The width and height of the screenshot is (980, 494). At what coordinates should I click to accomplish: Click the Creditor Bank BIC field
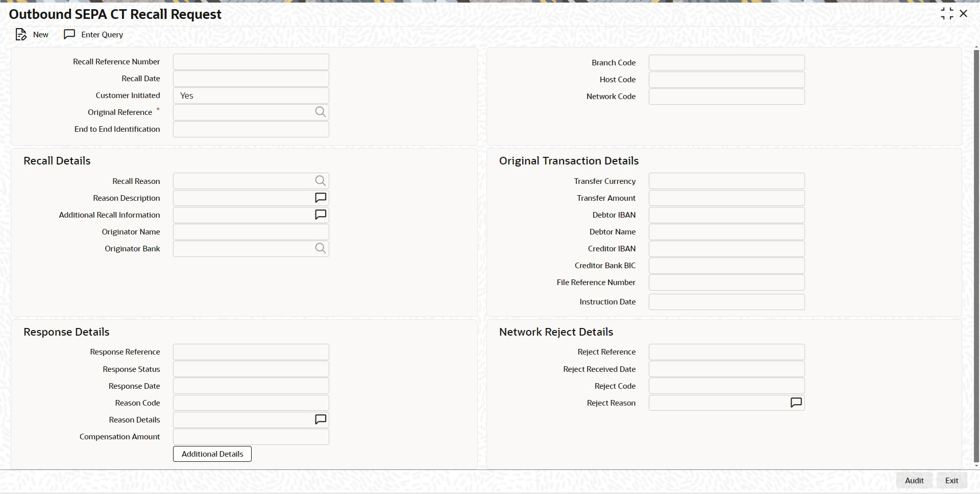[727, 266]
